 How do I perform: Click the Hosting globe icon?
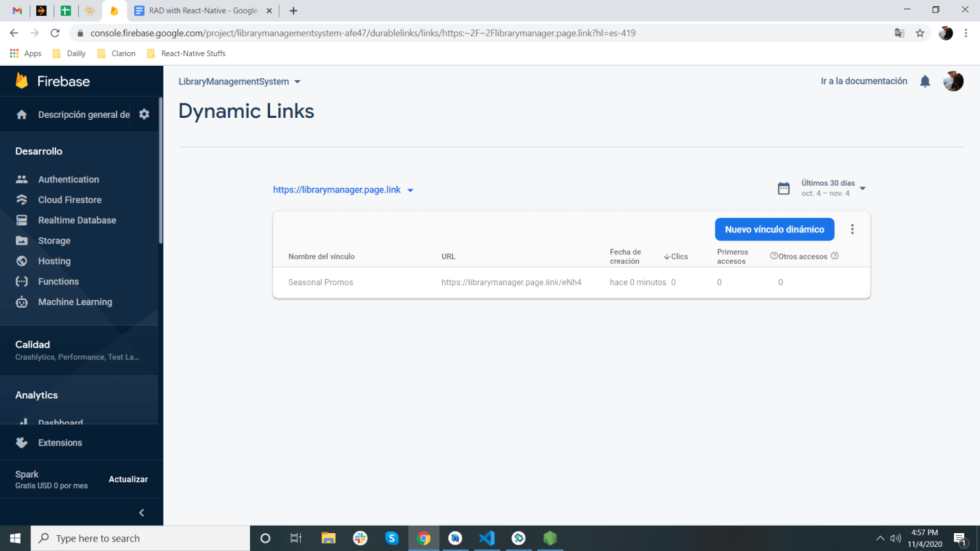point(22,261)
